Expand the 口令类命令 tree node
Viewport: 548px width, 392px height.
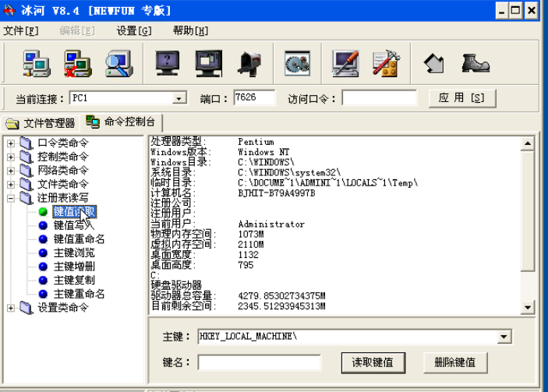(11, 143)
